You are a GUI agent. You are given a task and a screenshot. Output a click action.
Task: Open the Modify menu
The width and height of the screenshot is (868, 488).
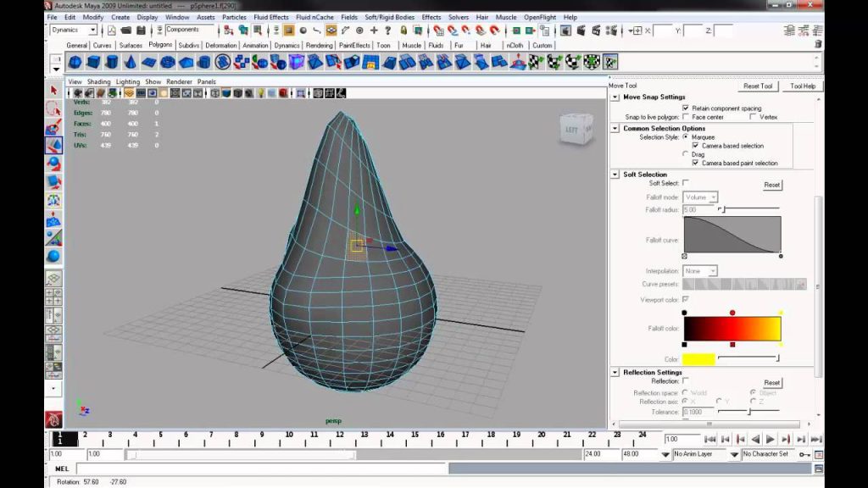(93, 17)
